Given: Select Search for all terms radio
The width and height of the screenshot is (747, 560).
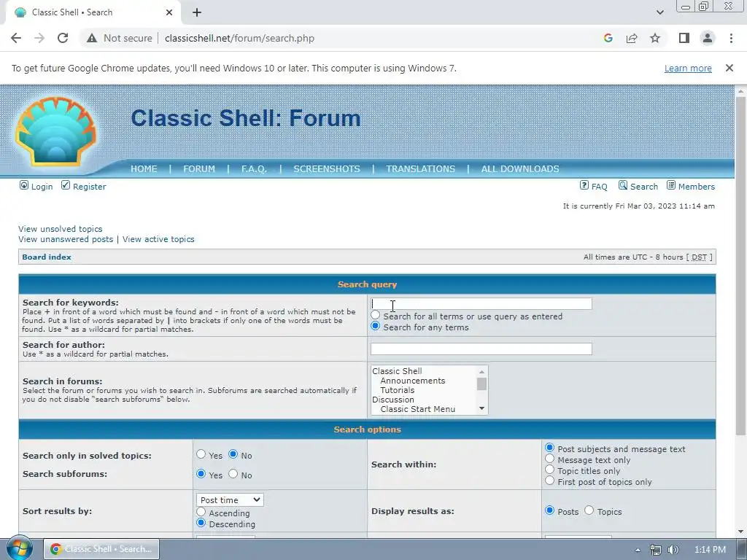Looking at the screenshot, I should coord(376,315).
